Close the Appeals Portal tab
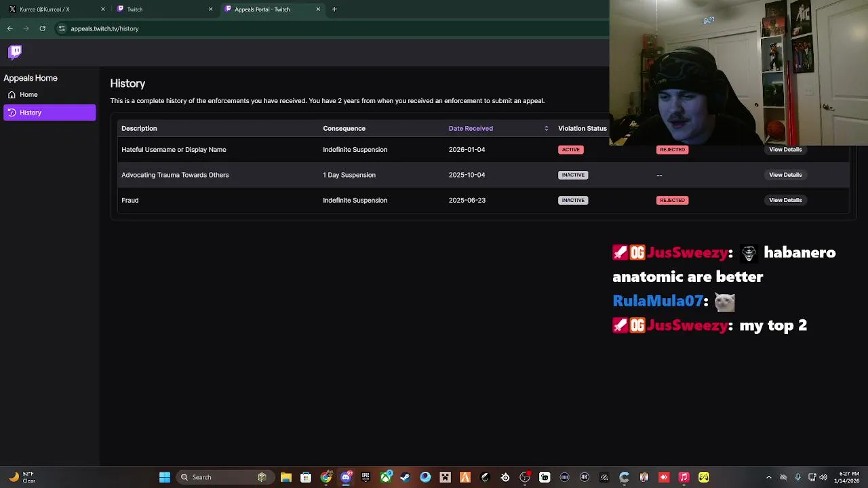Viewport: 868px width, 488px height. tap(318, 9)
